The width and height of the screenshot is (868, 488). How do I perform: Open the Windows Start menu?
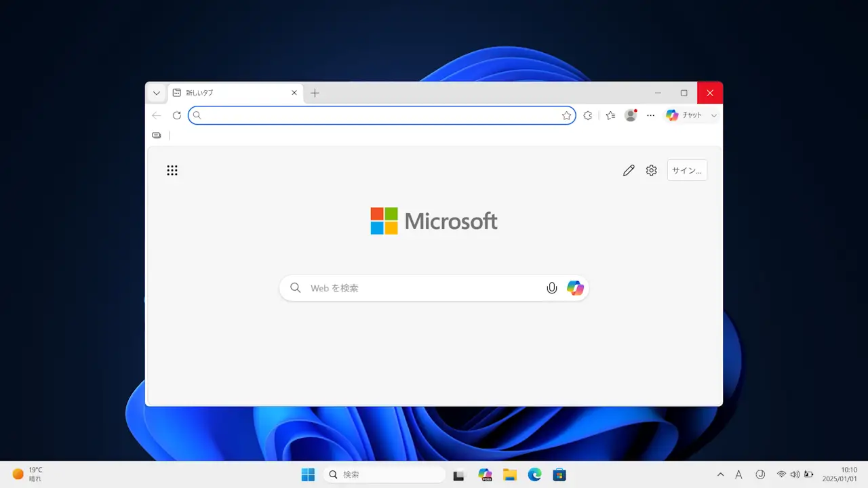pyautogui.click(x=308, y=474)
